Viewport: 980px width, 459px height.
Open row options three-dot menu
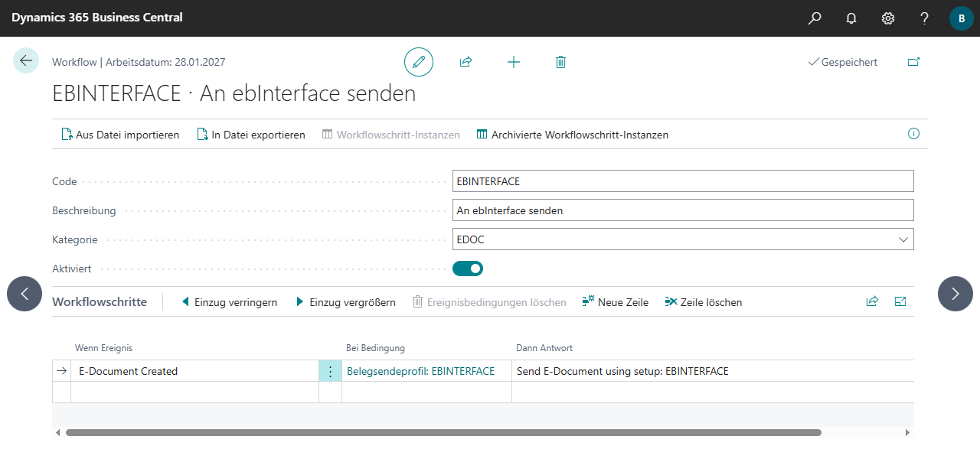pos(330,371)
